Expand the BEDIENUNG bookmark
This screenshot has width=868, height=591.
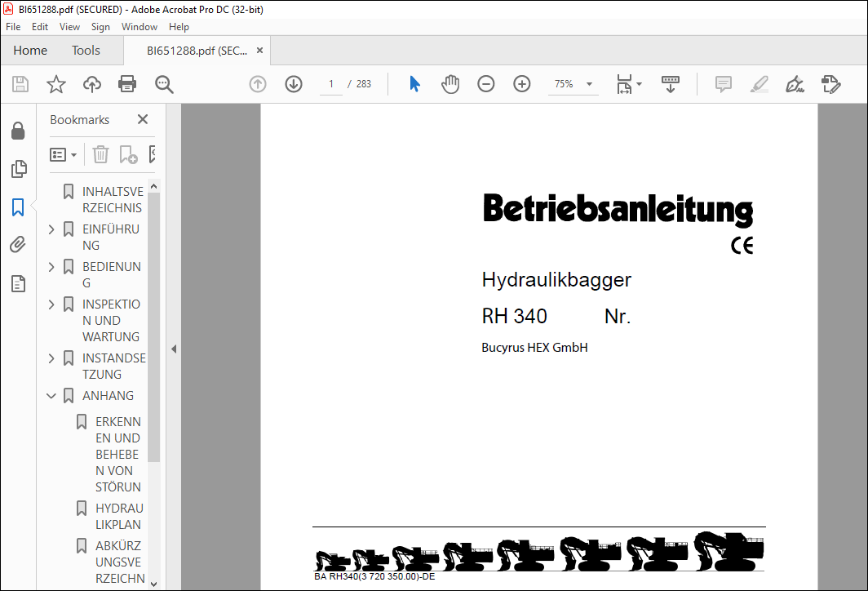click(51, 267)
